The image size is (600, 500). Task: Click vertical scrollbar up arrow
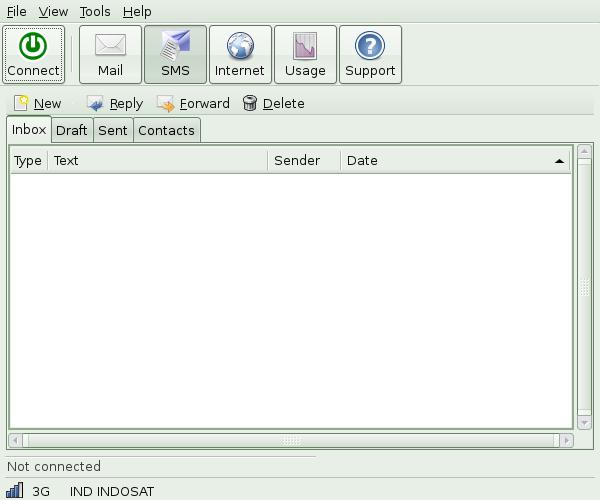pyautogui.click(x=584, y=151)
